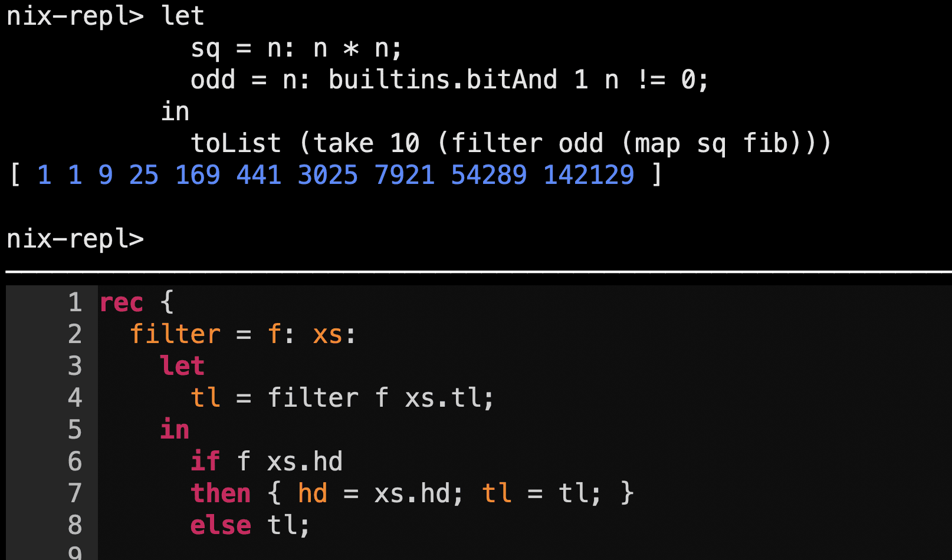Click the 'filter' attribute name on line 2

pos(175,334)
